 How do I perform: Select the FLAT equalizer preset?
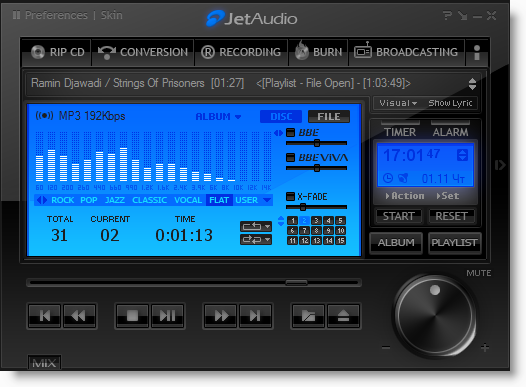(x=219, y=200)
